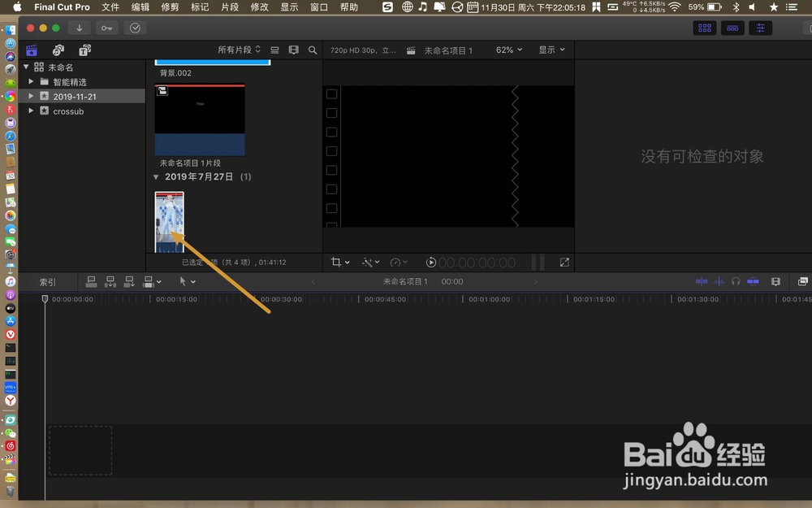
Task: Show the Background Tasks checkmark icon
Action: 136,27
